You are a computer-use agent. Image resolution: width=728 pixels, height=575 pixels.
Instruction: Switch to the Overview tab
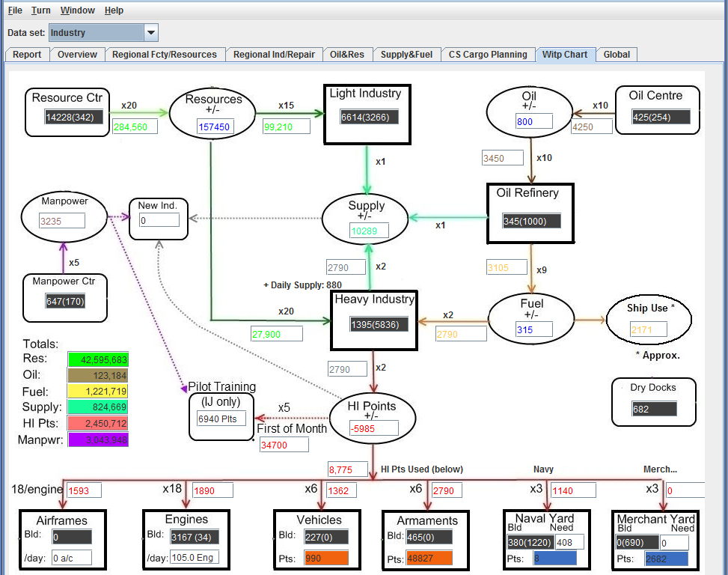[77, 55]
